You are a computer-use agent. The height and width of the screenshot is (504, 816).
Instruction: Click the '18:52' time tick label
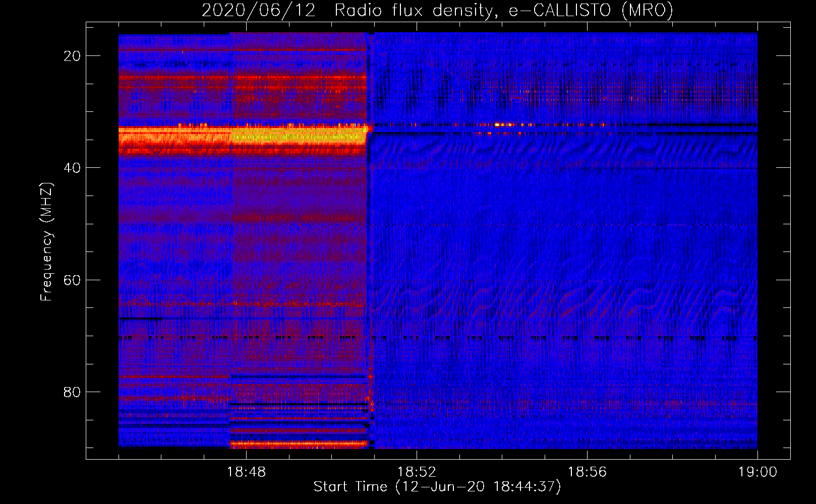(417, 472)
